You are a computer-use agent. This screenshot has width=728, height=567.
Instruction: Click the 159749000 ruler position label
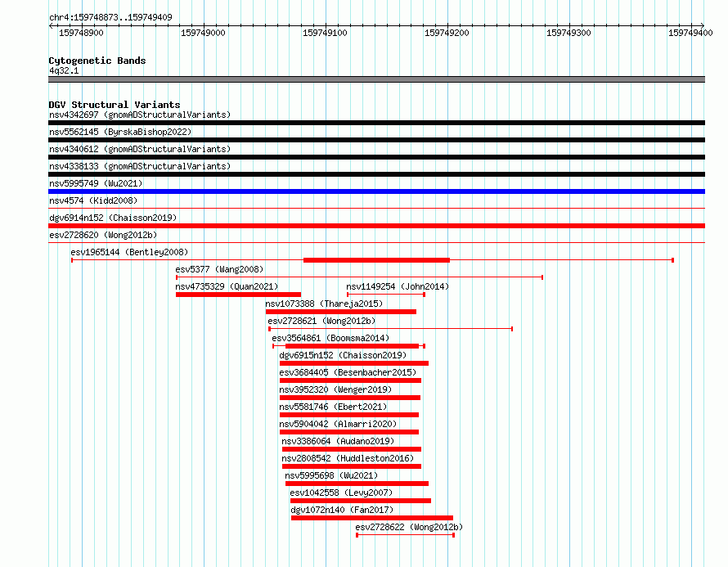pyautogui.click(x=203, y=33)
